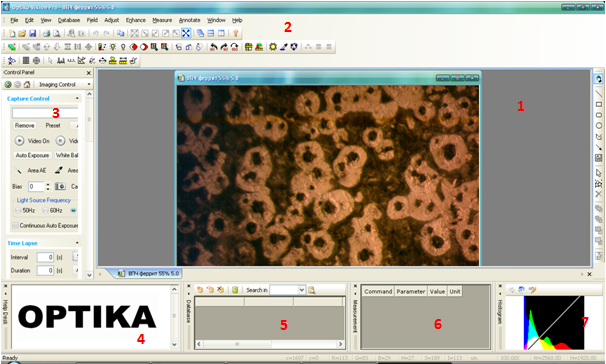Click the Save disk icon in toolbar
This screenshot has height=364, width=606.
point(32,34)
